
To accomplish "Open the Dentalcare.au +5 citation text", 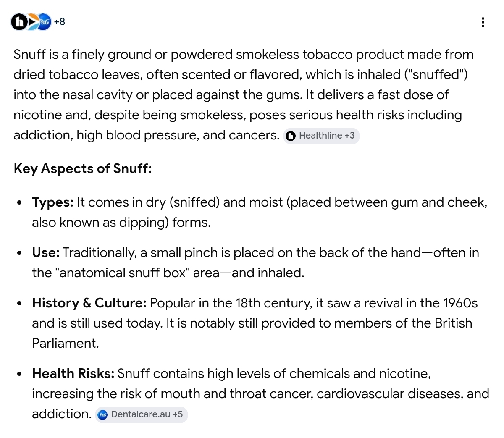I will click(x=147, y=414).
